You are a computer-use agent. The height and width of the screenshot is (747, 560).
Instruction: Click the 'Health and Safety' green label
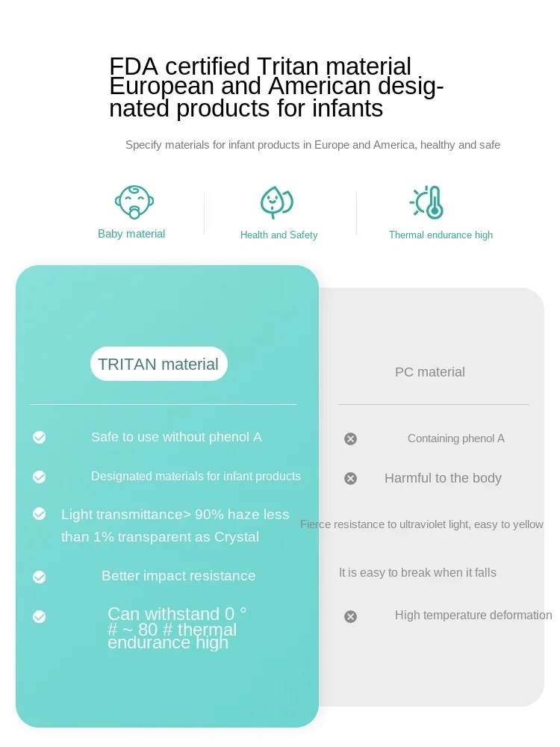click(279, 235)
